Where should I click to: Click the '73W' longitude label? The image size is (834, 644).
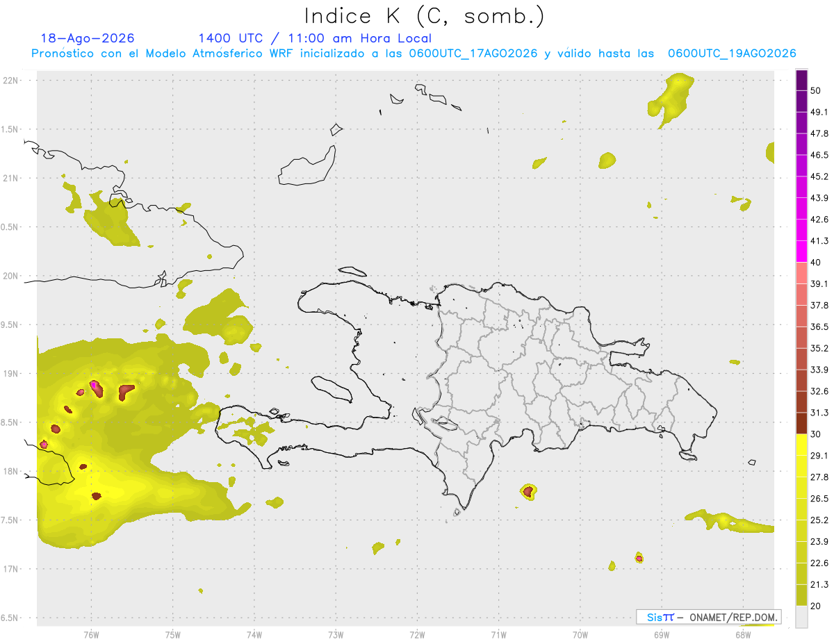(336, 634)
